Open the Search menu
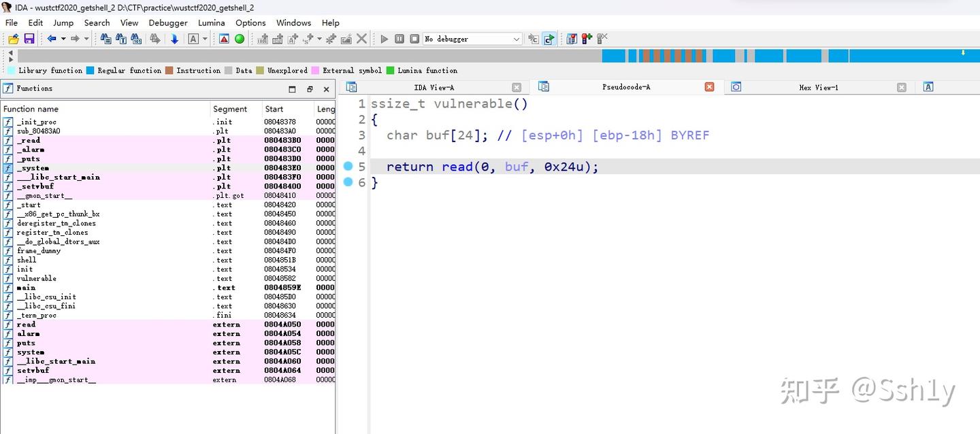The width and height of the screenshot is (980, 434). [x=97, y=22]
